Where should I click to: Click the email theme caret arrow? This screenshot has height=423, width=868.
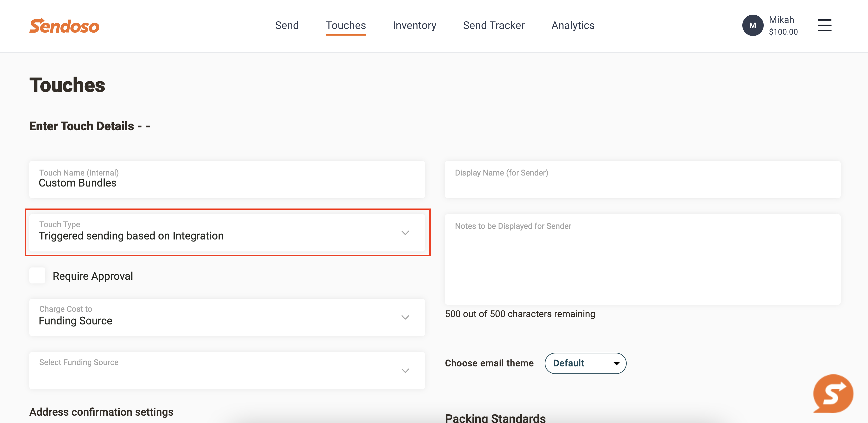616,363
